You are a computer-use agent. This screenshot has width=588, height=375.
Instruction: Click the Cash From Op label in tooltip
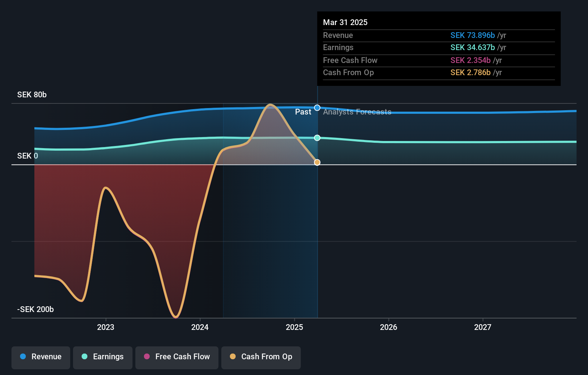point(348,72)
